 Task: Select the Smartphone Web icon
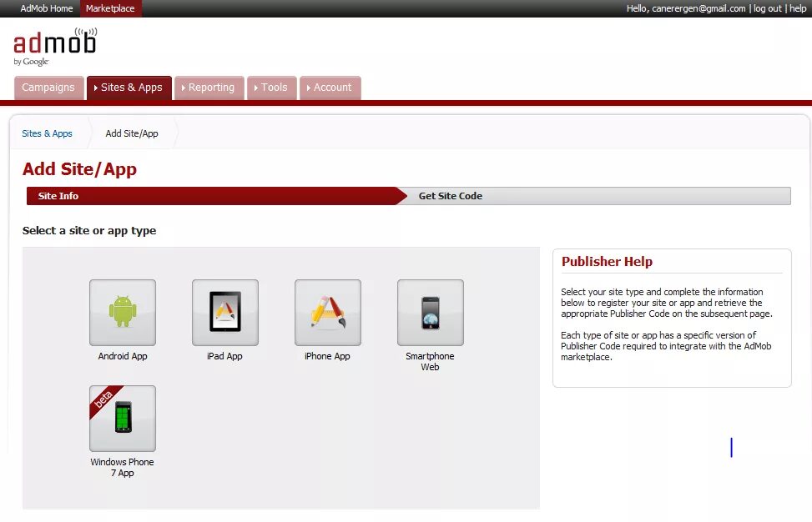pos(431,313)
